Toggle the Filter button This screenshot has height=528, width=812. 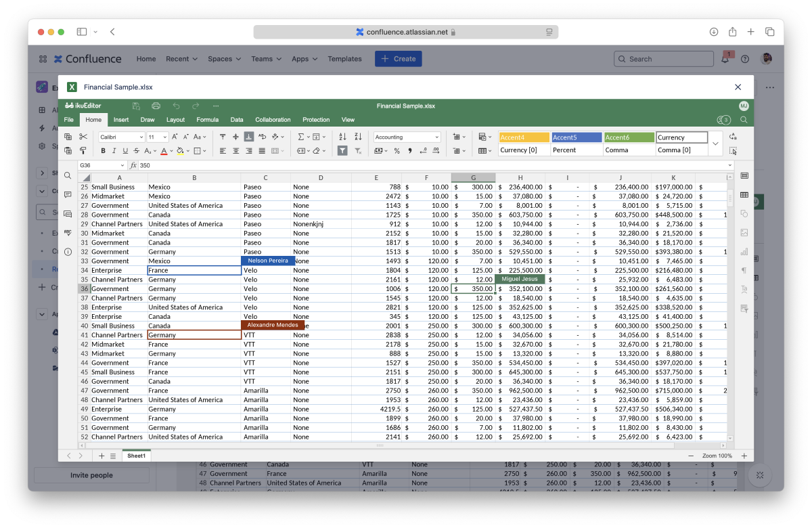pos(342,151)
